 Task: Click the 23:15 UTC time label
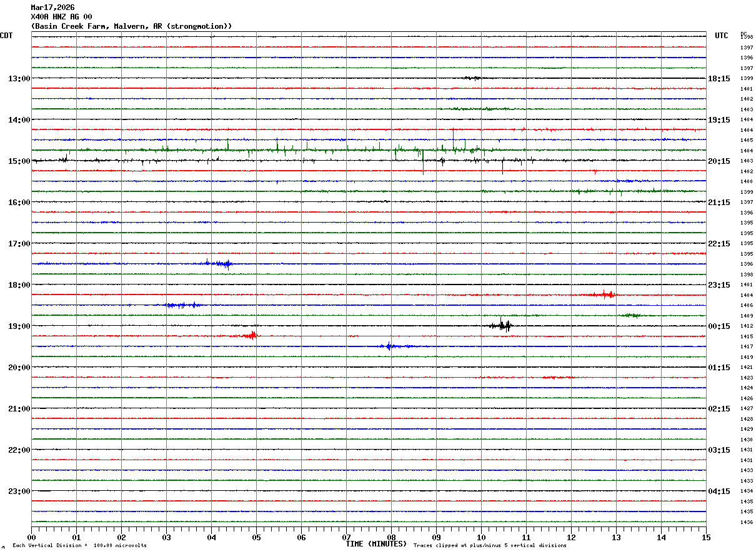pos(719,285)
